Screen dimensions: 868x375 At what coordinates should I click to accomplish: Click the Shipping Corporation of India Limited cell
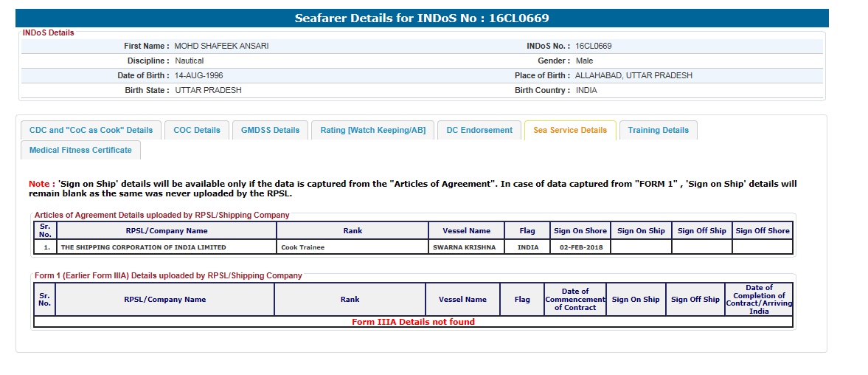(144, 247)
